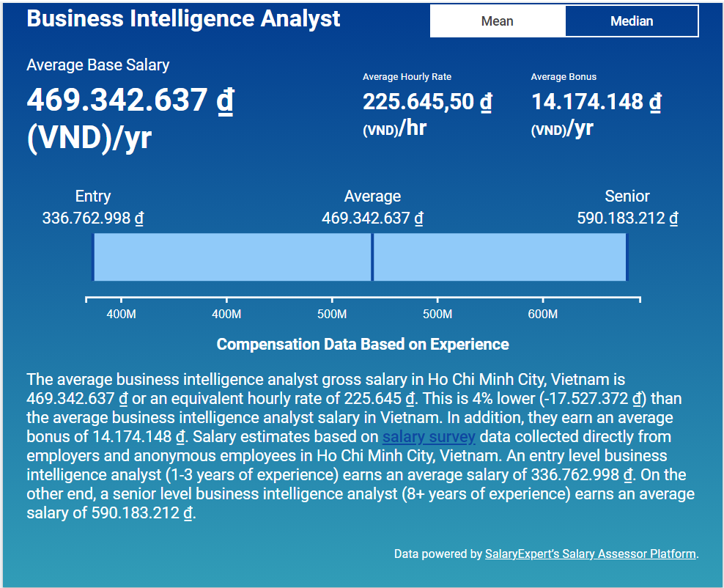724x588 pixels.
Task: Click the Business Intelligence Analyst heading
Action: point(183,19)
